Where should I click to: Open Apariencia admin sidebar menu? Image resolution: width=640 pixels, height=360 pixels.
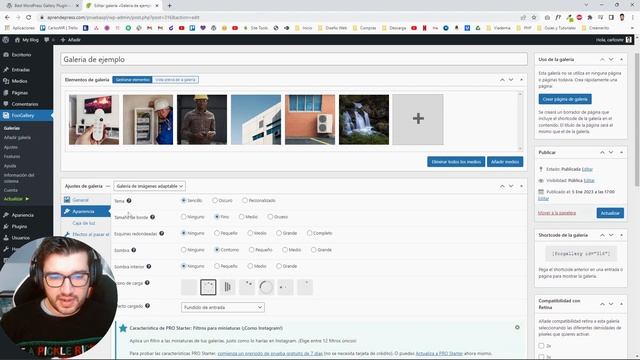pos(22,215)
